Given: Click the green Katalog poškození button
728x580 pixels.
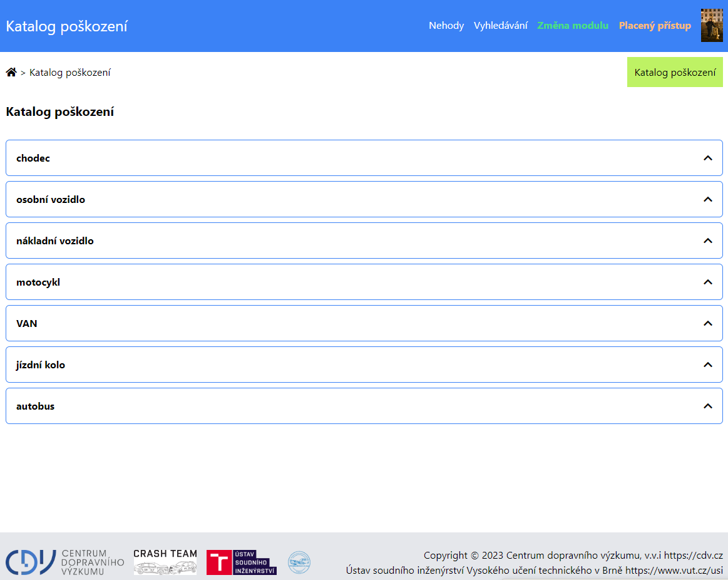Looking at the screenshot, I should [675, 72].
